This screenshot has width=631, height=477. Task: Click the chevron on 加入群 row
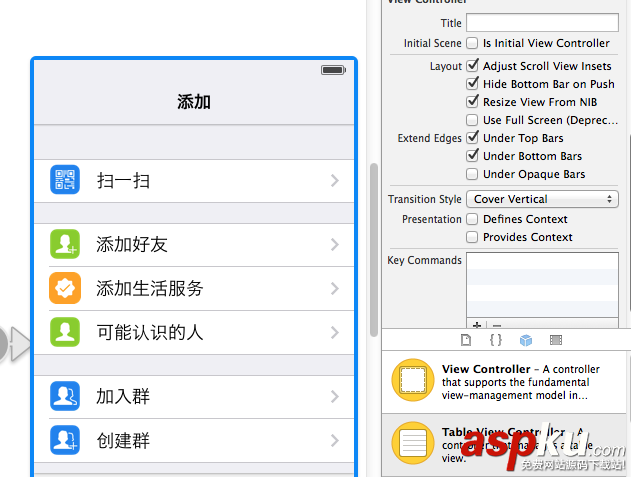click(x=335, y=396)
